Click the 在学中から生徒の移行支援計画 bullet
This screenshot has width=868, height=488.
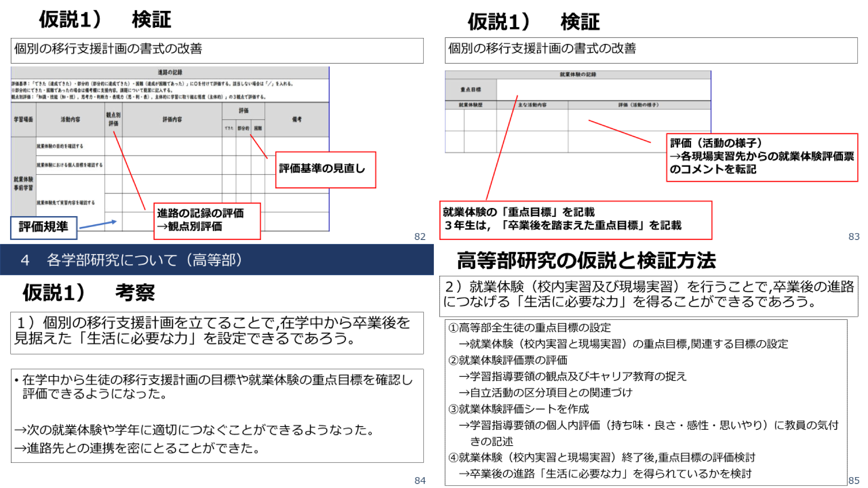pos(214,387)
